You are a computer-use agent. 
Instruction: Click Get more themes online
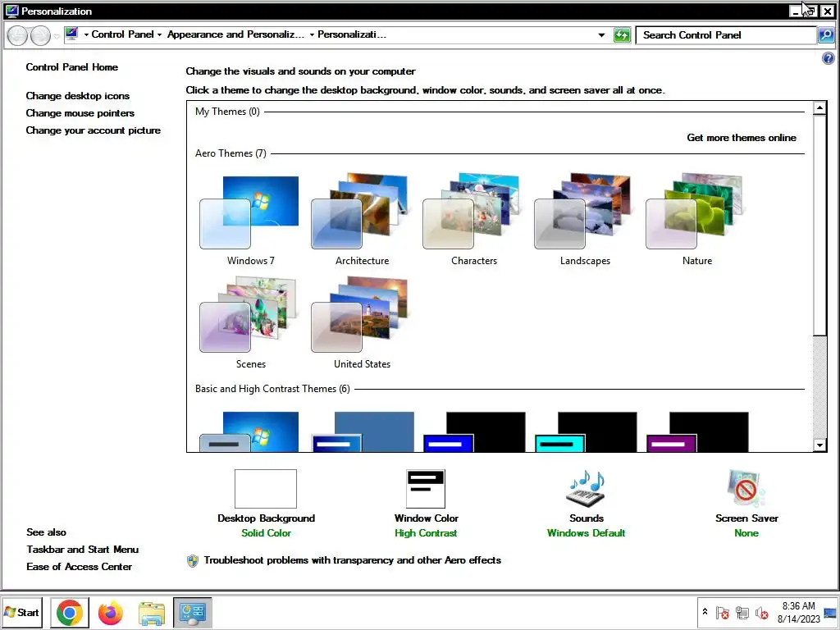pos(742,138)
